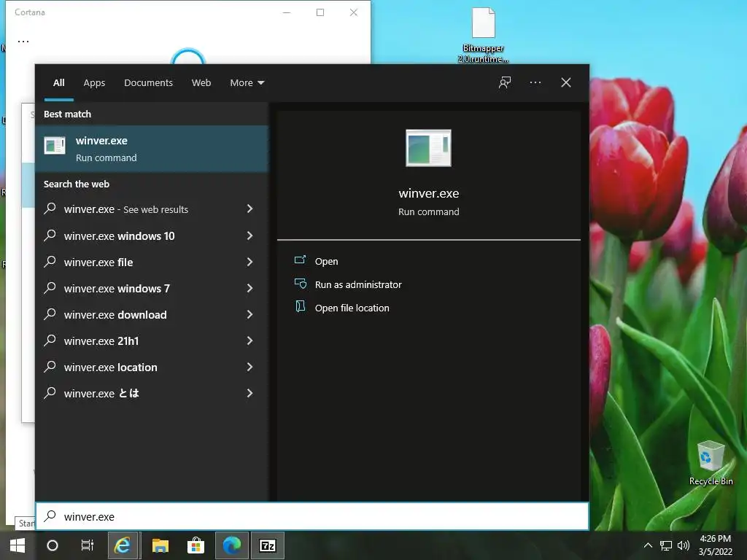
Task: Select 'winver.exe 21h1' suggestion text
Action: coord(101,341)
